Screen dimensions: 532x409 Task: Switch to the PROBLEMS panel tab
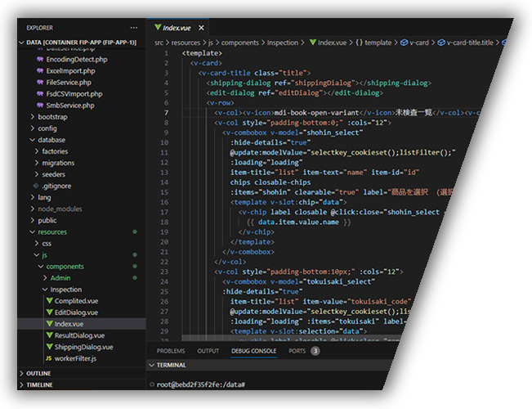pyautogui.click(x=171, y=351)
